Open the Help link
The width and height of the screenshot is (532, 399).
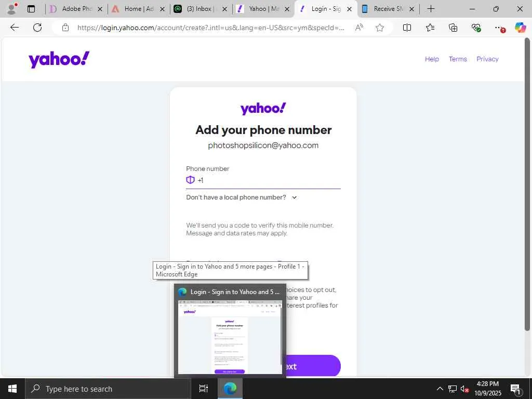(432, 59)
